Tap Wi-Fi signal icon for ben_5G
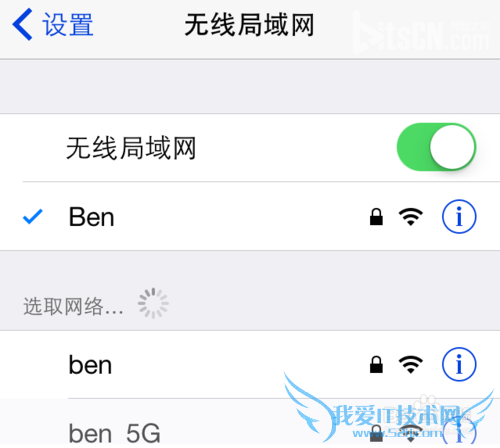The height and width of the screenshot is (448, 500). (411, 433)
